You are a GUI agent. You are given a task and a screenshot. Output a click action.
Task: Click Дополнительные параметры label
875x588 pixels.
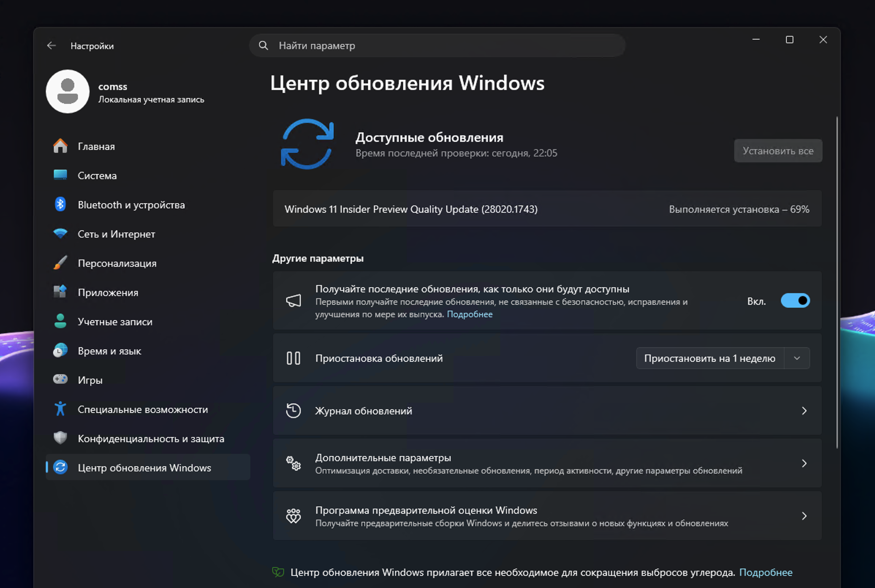coord(383,458)
